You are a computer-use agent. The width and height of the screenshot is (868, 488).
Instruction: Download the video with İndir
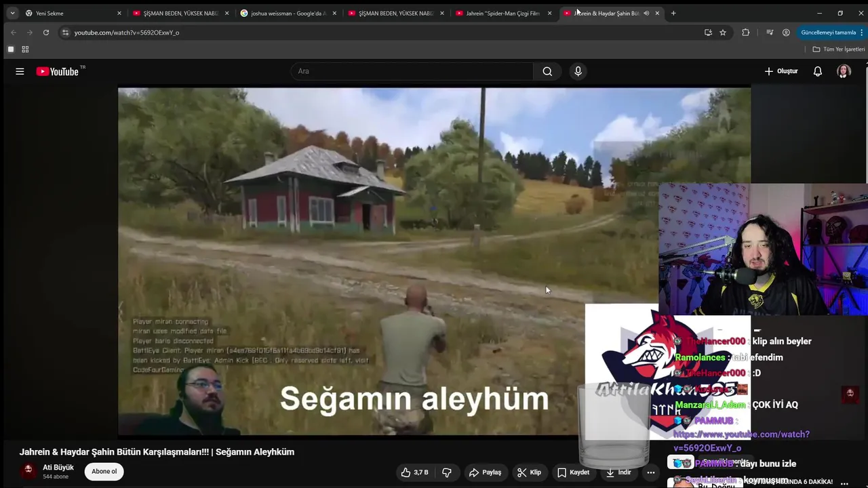pyautogui.click(x=618, y=472)
